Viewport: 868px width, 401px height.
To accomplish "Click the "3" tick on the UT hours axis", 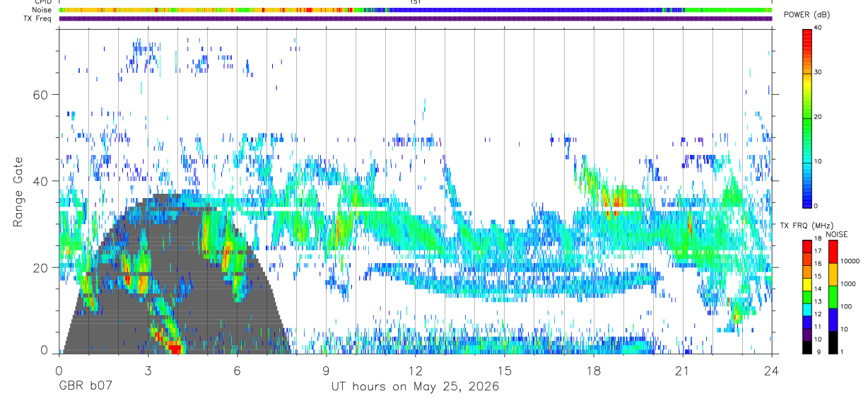I will [148, 370].
